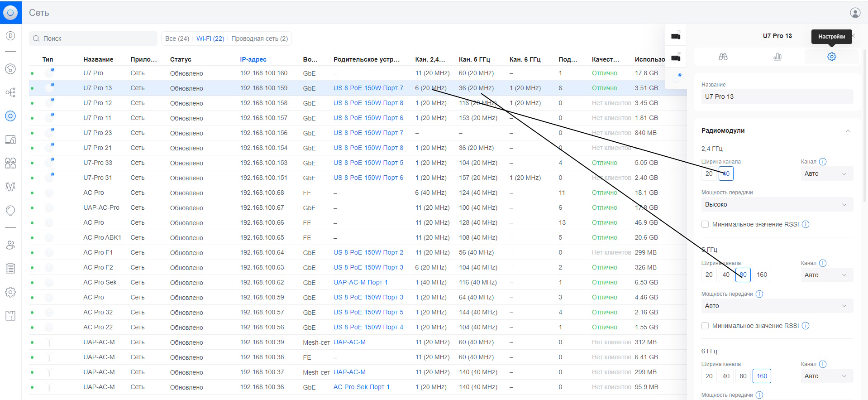Open the 6 ГГц Канал dropdown
This screenshot has width=868, height=400.
827,376
